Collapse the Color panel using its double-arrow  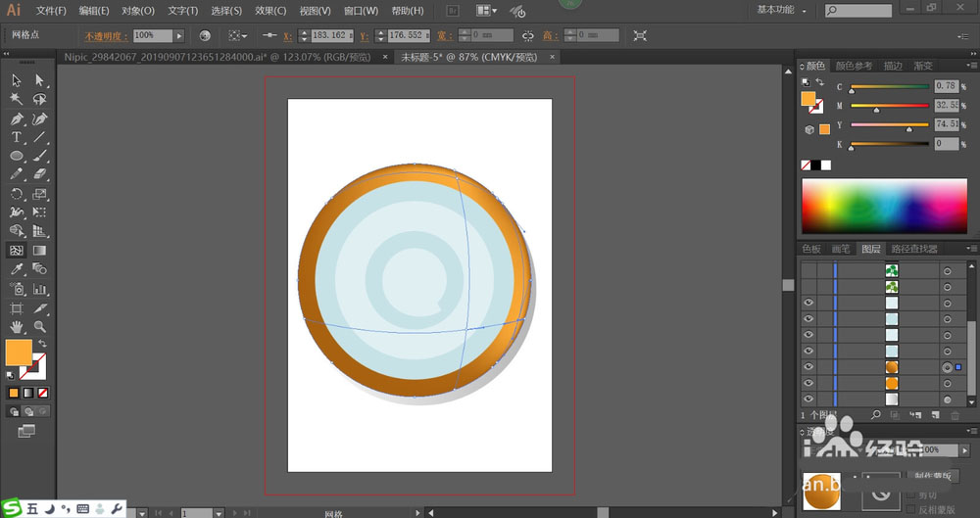click(x=802, y=67)
